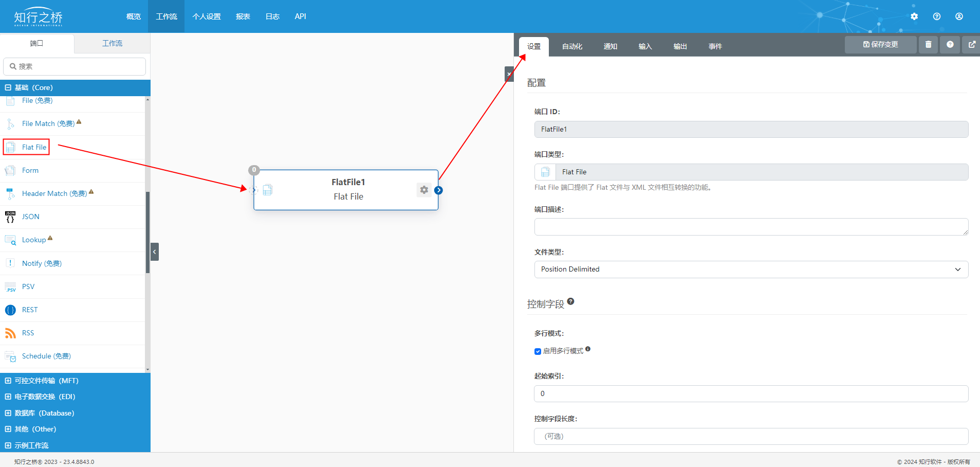980x467 pixels.
Task: Open the help question icon beside trash
Action: (950, 45)
